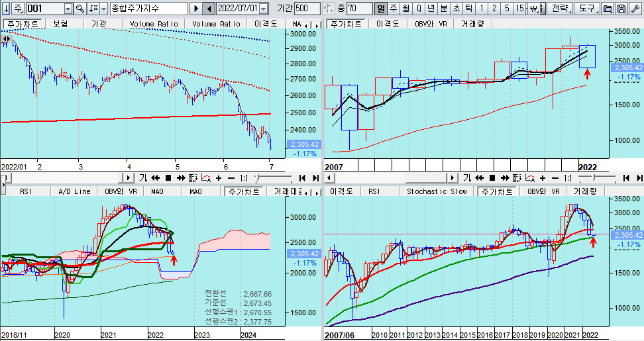Click the left-arrow previous button before the date
The height and width of the screenshot is (341, 644).
(208, 9)
